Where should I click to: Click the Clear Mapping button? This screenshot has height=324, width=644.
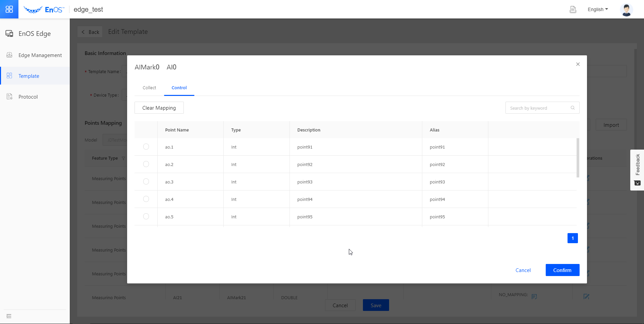[x=159, y=108]
